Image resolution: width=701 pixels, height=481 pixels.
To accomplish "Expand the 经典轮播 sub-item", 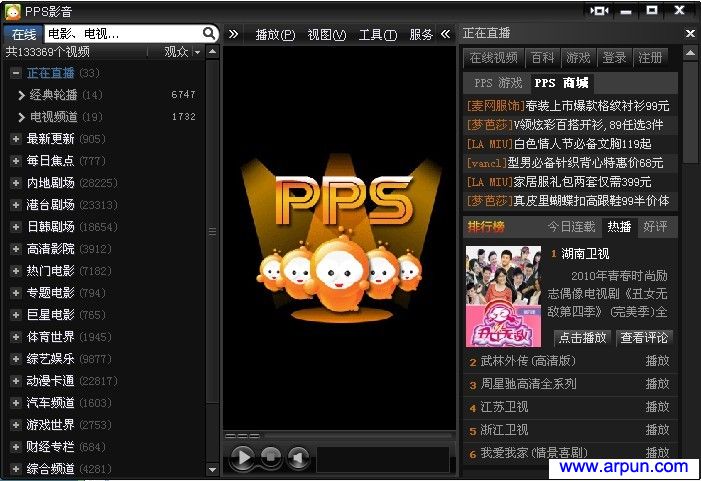I will tap(21, 95).
